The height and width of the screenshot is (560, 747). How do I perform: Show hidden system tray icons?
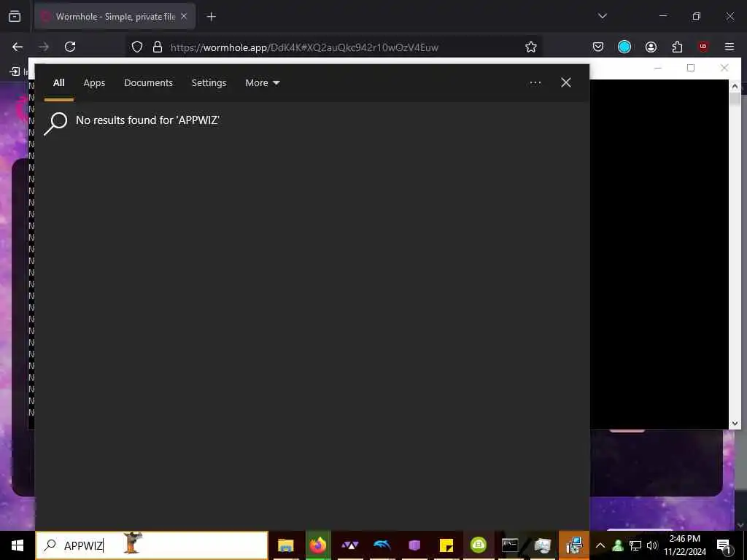(x=600, y=545)
